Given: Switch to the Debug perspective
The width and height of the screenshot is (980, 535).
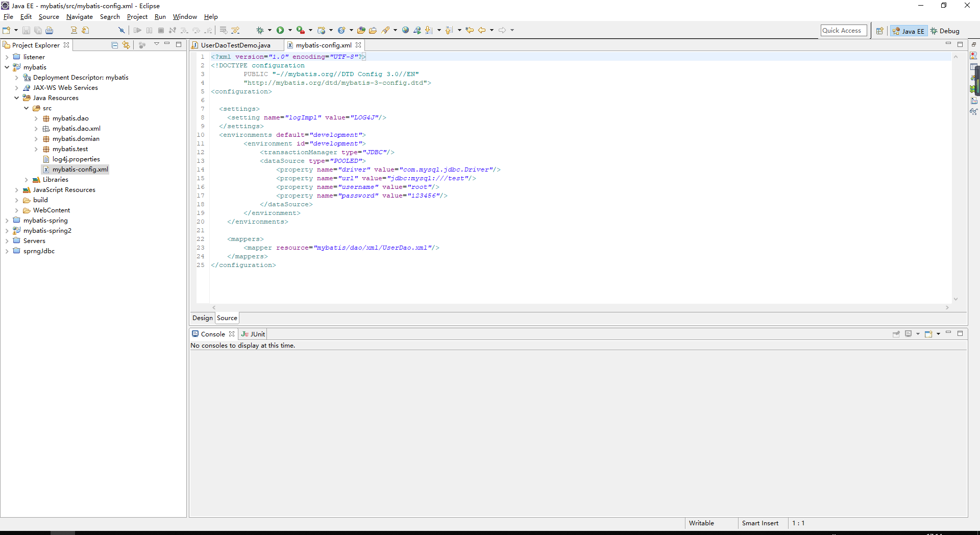Looking at the screenshot, I should 945,31.
